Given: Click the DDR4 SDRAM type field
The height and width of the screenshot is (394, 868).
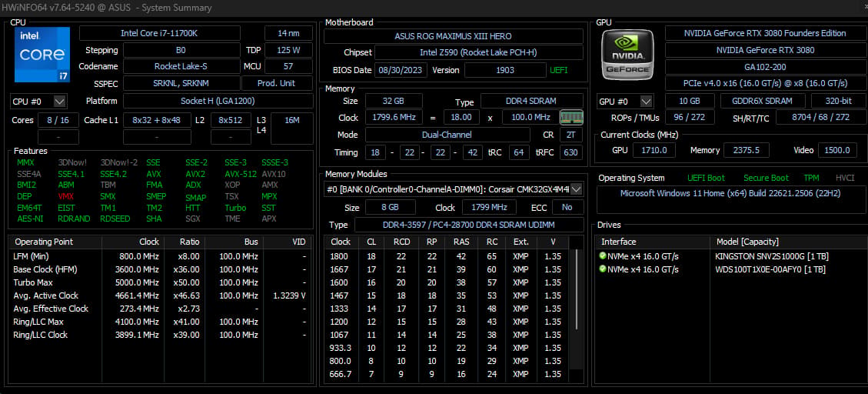Looking at the screenshot, I should click(531, 101).
